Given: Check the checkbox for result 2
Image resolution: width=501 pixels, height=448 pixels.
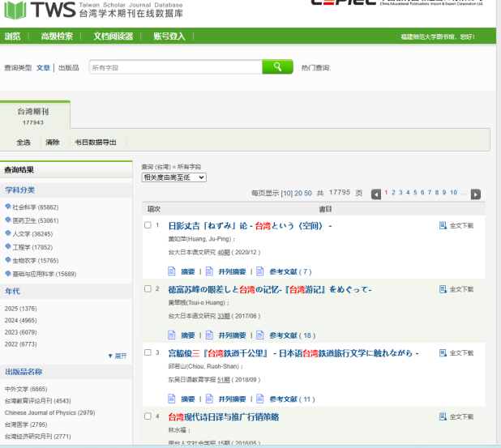Looking at the screenshot, I should coord(148,288).
